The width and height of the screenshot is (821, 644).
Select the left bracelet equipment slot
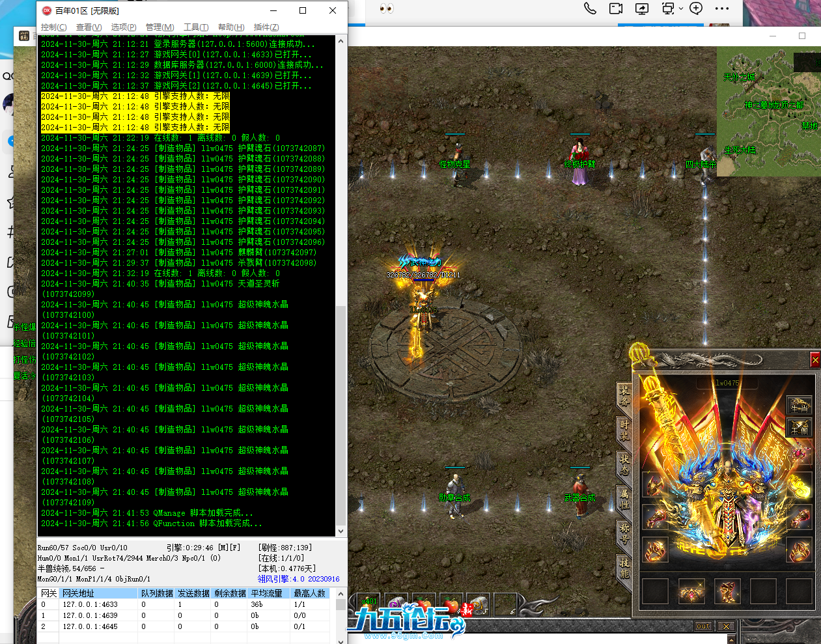[655, 518]
